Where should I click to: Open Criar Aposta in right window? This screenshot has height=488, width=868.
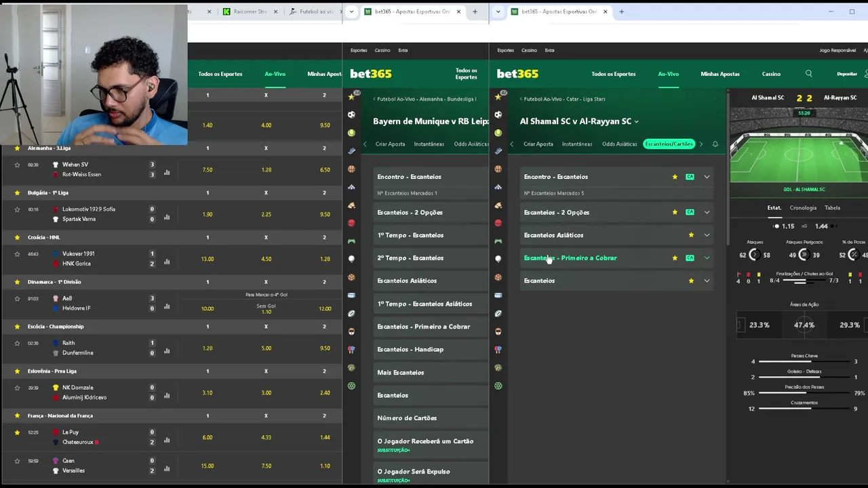[538, 144]
